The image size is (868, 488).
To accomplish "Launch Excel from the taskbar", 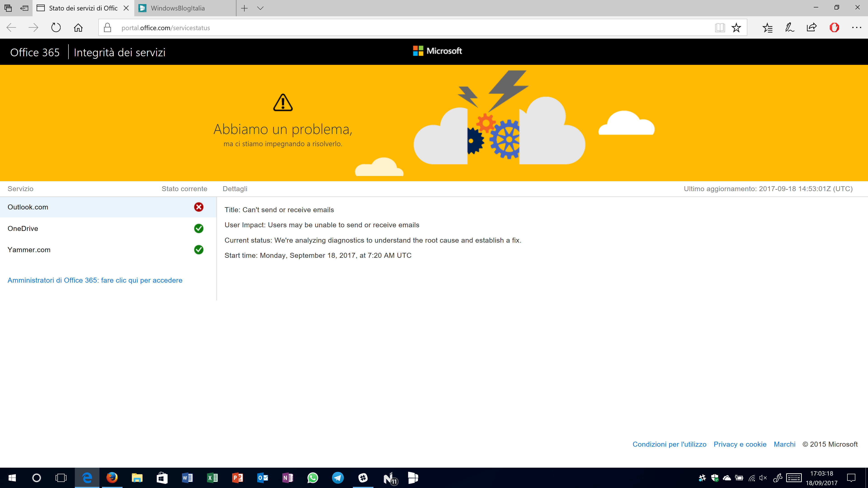I will click(212, 478).
